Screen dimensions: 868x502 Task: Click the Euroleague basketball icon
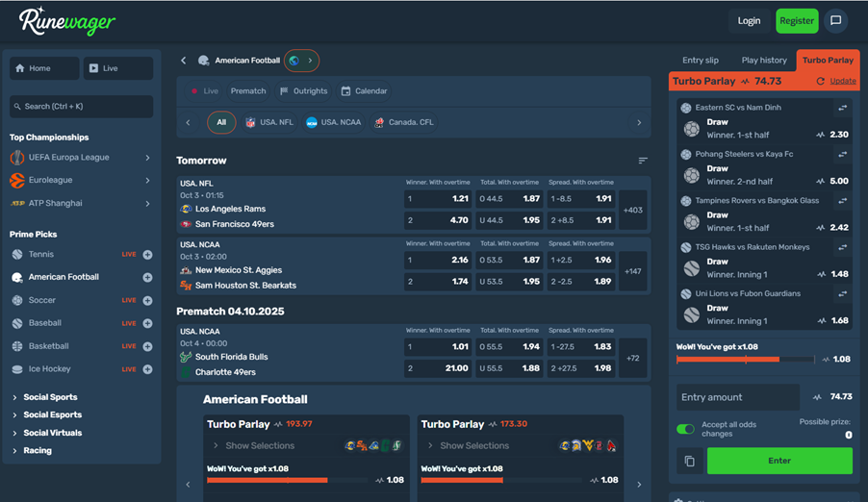[17, 181]
